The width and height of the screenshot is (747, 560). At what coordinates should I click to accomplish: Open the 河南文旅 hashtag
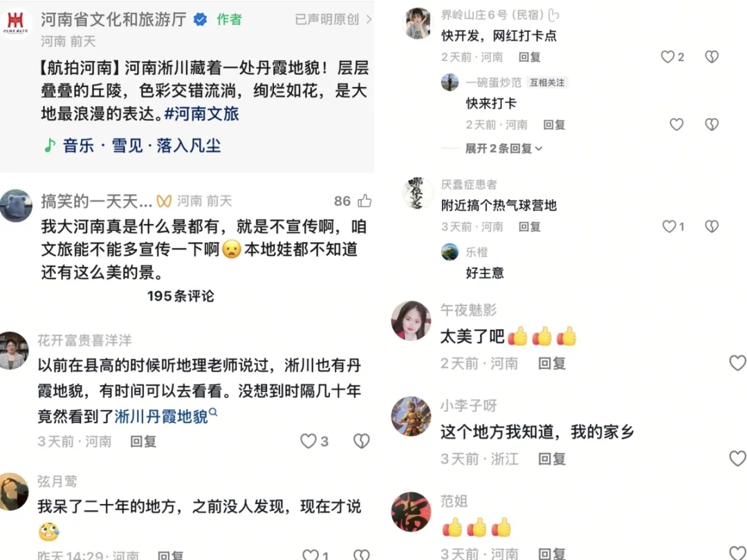[201, 114]
